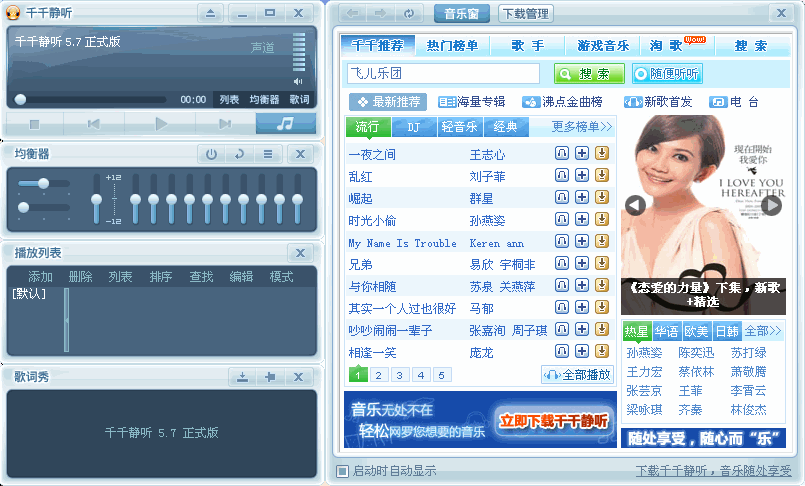805x486 pixels.
Task: Show the next album image
Action: tap(772, 205)
